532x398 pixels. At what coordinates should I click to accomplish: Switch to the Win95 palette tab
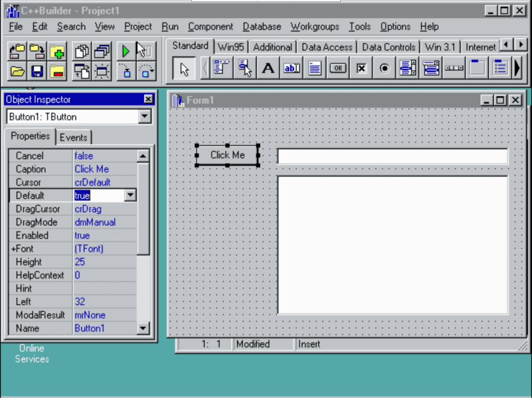coord(231,47)
